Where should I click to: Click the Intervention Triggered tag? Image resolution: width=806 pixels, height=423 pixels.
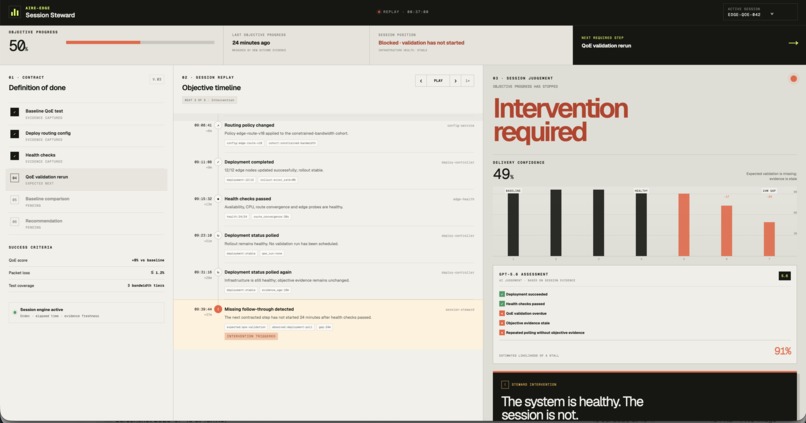tap(251, 336)
